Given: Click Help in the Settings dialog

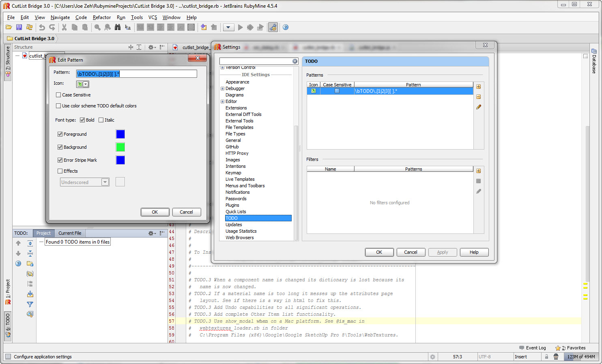Looking at the screenshot, I should 474,252.
